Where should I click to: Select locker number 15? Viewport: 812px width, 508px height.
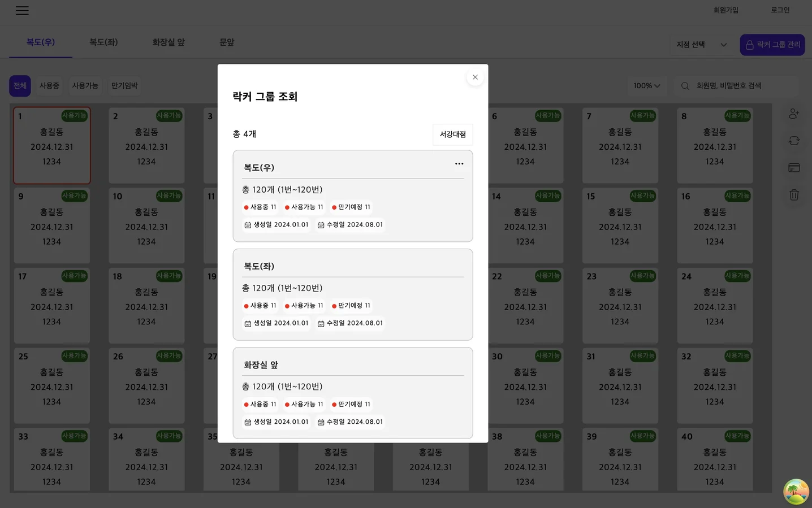(x=620, y=226)
